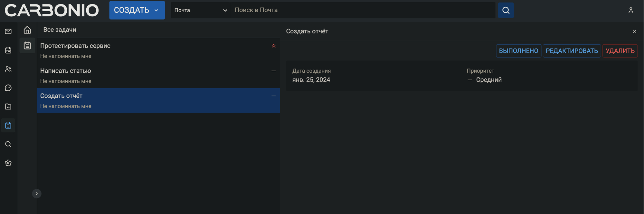This screenshot has width=644, height=214.
Task: Click the УДАЛИТЬ button
Action: [x=620, y=51]
